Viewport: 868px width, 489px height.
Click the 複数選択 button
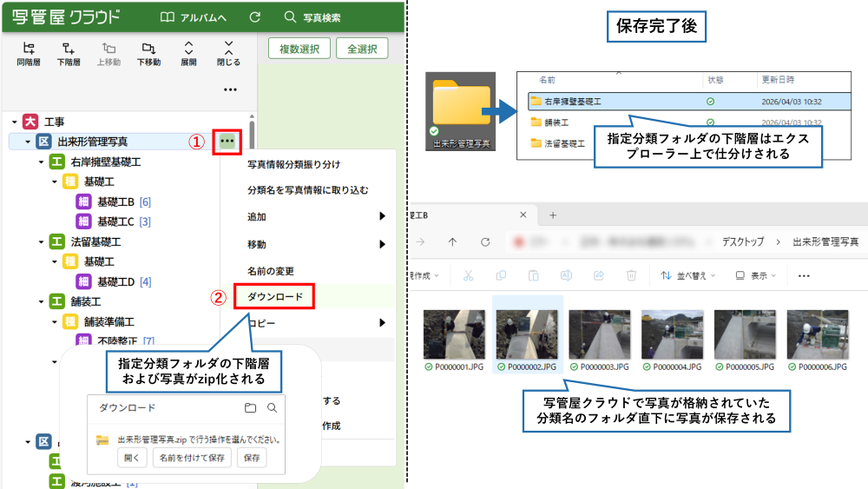point(299,49)
